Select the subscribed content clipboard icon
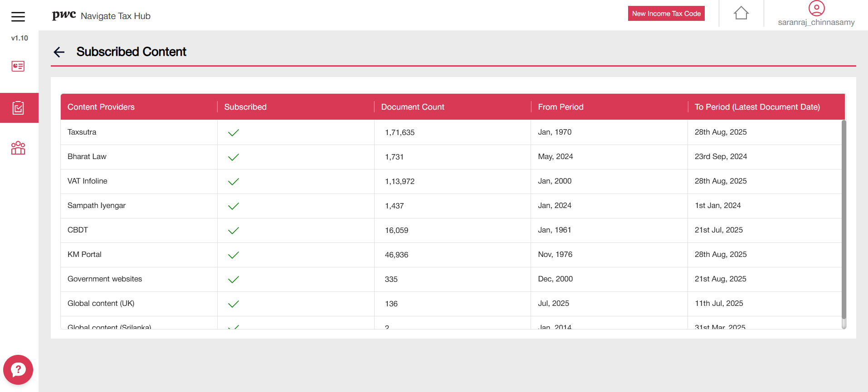Viewport: 868px width, 392px height. [18, 108]
